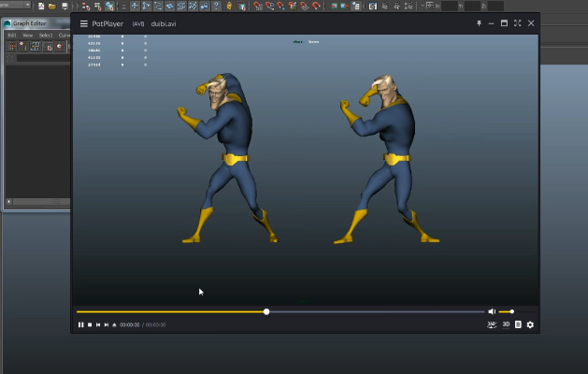Screen dimensions: 588x374
Task: Mute audio with the speaker icon
Action: pos(492,311)
